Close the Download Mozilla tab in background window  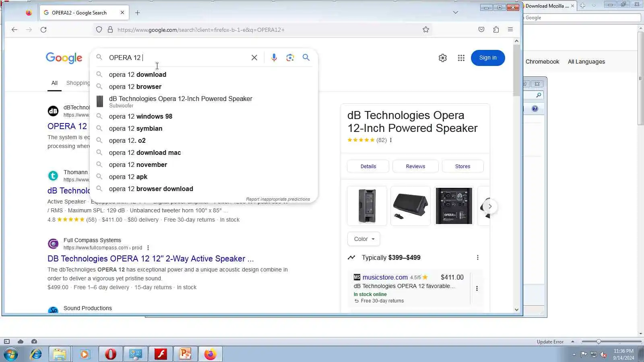(572, 6)
